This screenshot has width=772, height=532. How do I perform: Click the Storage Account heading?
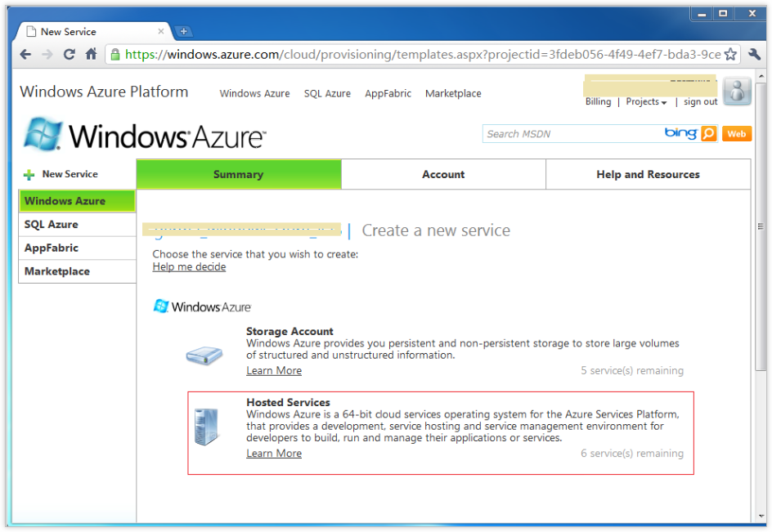pos(289,331)
